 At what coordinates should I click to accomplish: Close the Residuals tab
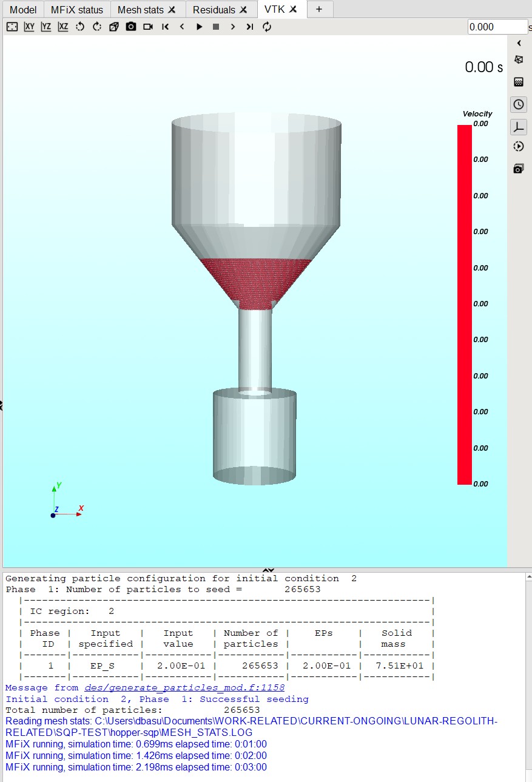(243, 10)
